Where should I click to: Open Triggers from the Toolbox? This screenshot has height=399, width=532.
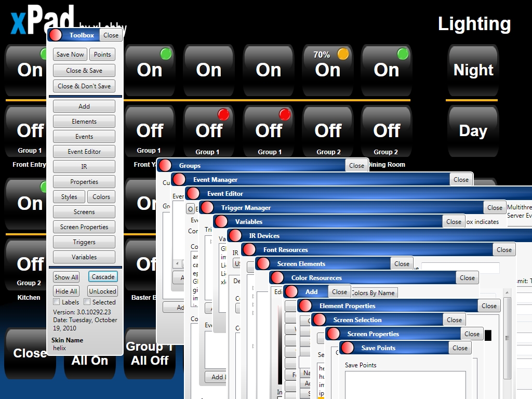(x=84, y=242)
